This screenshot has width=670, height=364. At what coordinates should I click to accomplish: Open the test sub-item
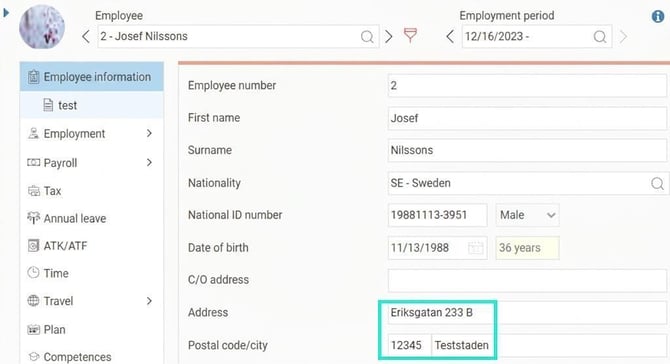click(x=91, y=105)
